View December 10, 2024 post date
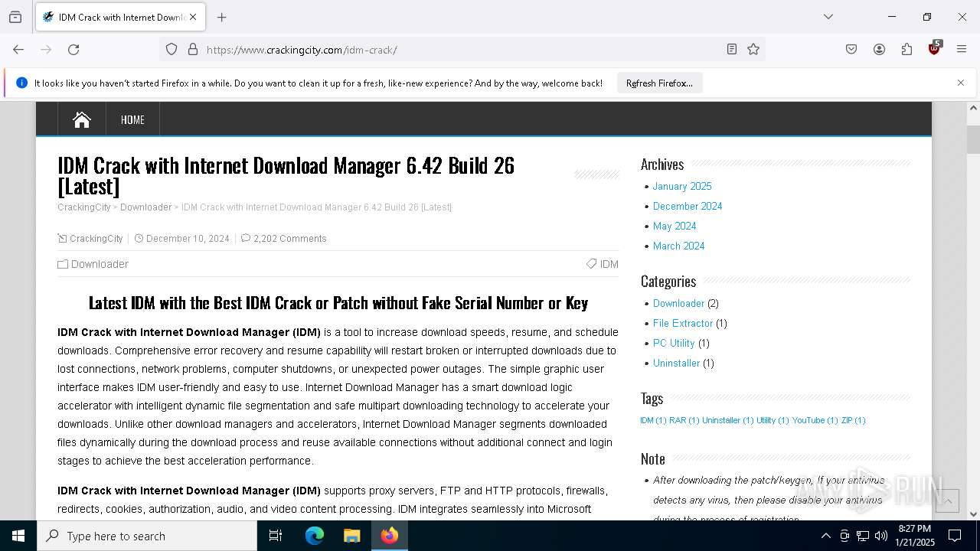The image size is (980, 551). [188, 239]
